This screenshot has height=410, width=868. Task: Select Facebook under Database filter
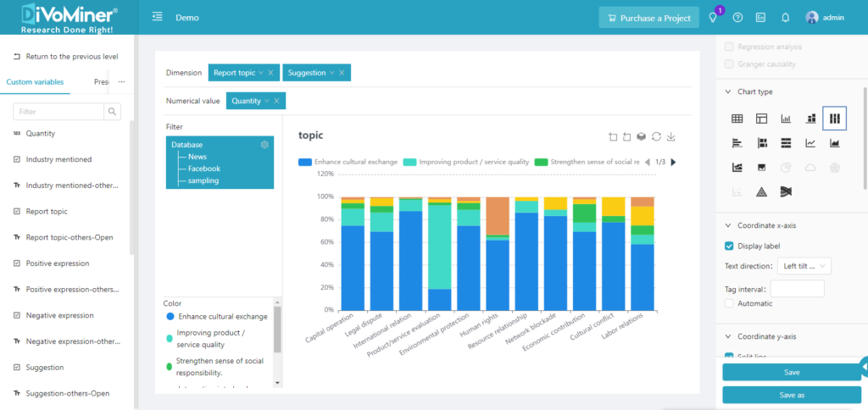point(203,169)
